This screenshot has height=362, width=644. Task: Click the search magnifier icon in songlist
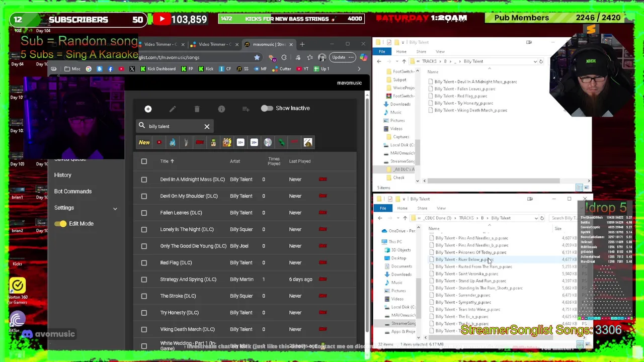tap(142, 126)
